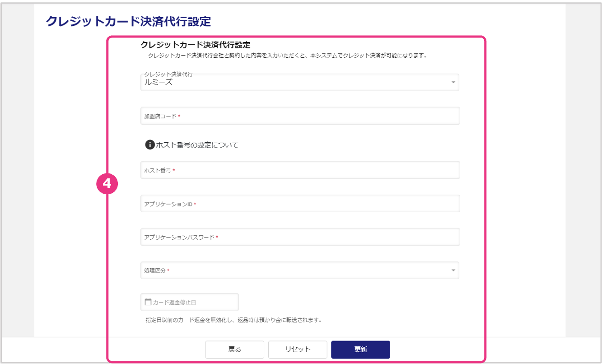602x364 pixels.
Task: Select the ルミーズ value in the combo box
Action: click(x=159, y=83)
